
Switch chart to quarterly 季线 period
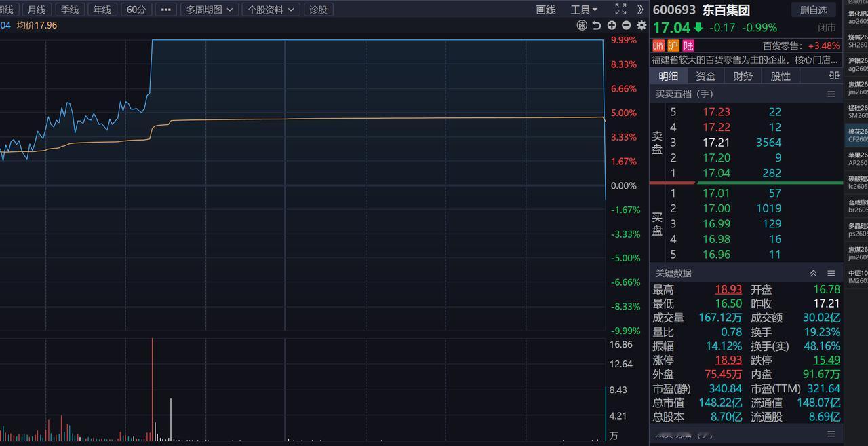click(x=69, y=10)
